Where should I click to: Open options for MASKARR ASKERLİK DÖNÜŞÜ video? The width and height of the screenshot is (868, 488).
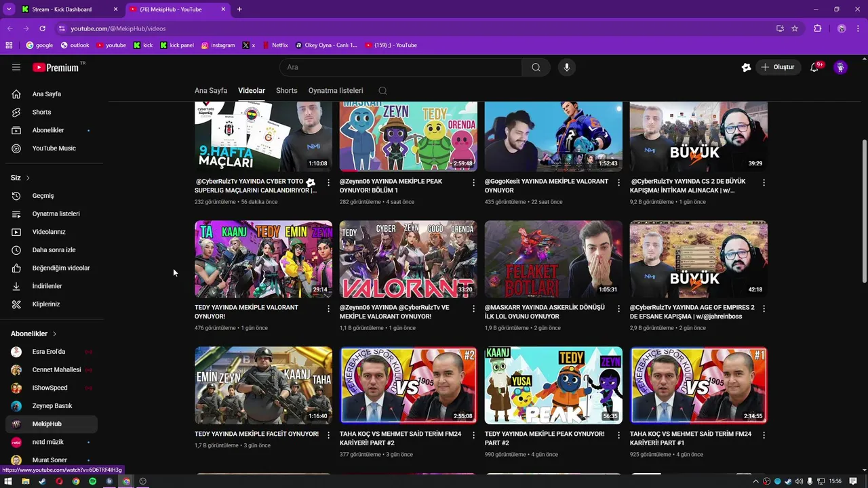click(618, 308)
